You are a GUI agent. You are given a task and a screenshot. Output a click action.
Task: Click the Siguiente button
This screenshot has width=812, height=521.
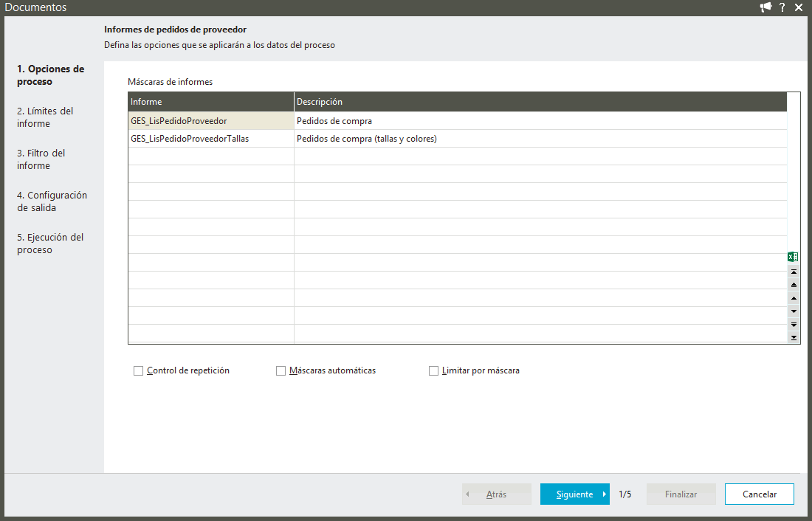click(575, 494)
